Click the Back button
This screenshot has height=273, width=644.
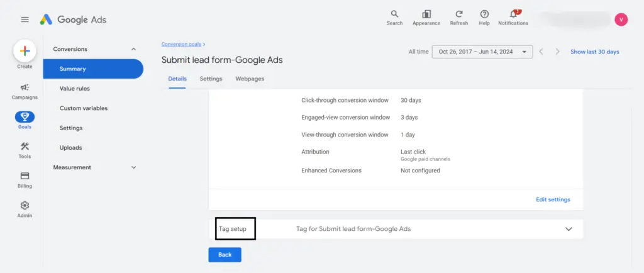[225, 255]
